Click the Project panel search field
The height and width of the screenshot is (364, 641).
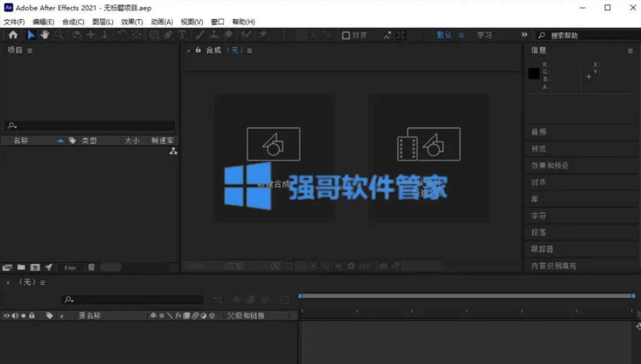pyautogui.click(x=90, y=126)
